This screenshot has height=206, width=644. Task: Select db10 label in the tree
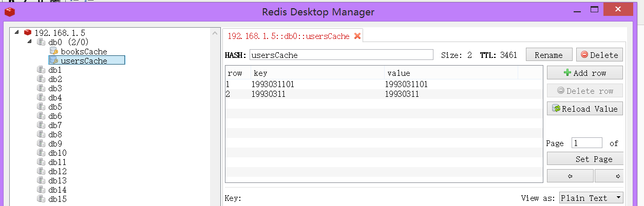coord(58,153)
